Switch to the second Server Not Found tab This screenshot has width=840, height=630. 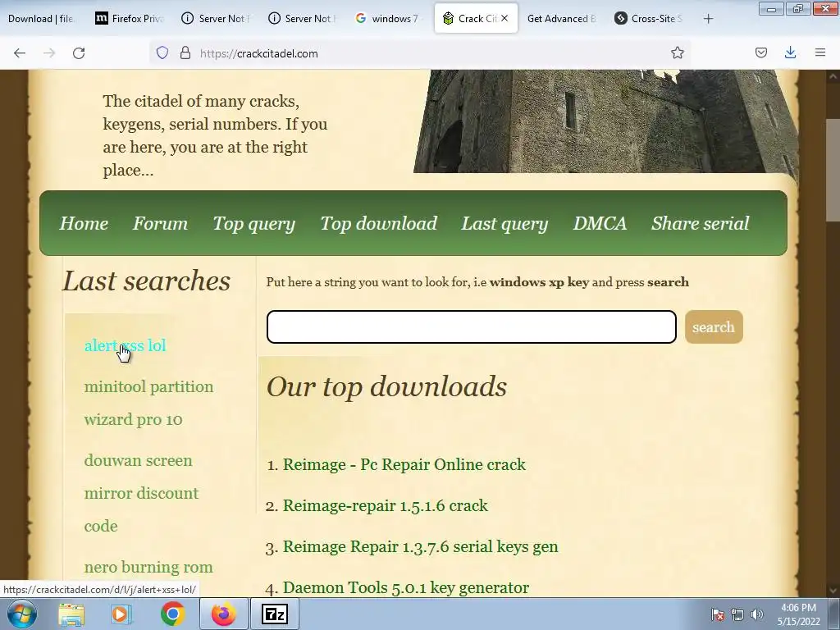click(x=304, y=19)
